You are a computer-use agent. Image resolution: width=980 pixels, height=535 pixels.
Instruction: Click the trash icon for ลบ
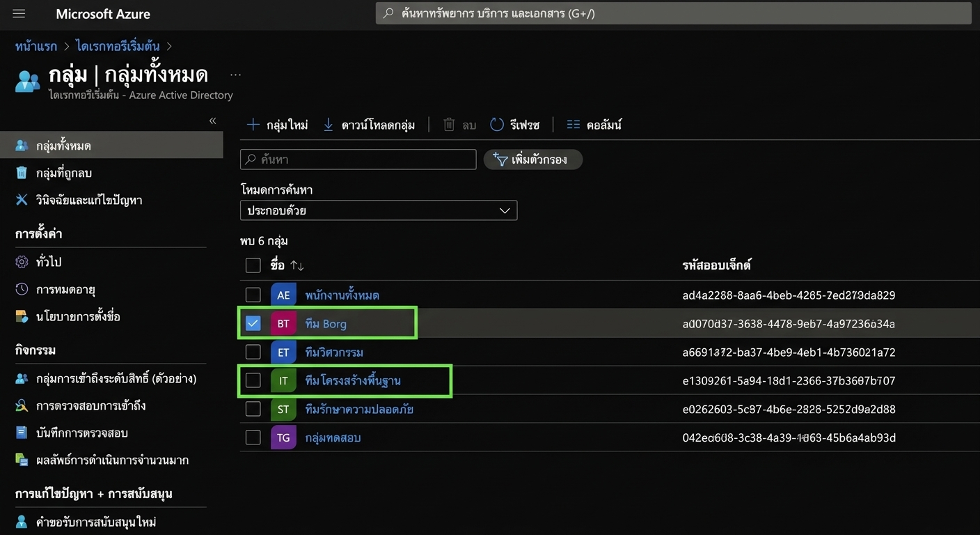(x=449, y=125)
